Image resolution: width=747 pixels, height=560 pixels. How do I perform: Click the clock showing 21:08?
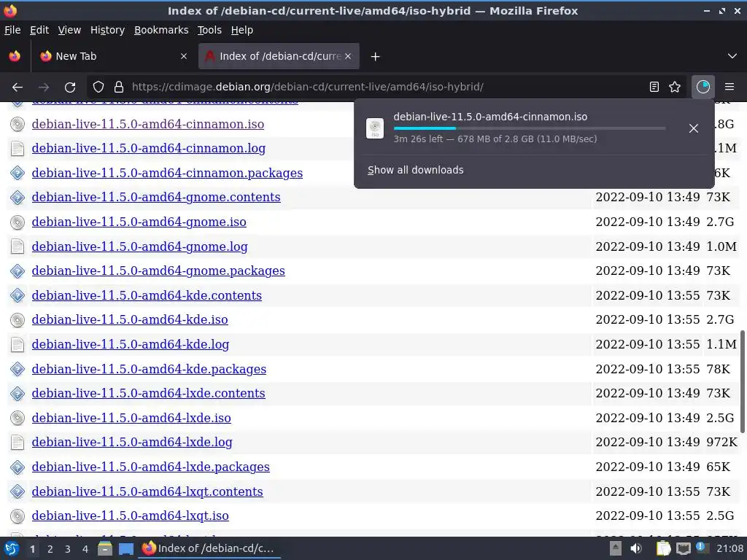pos(729,548)
